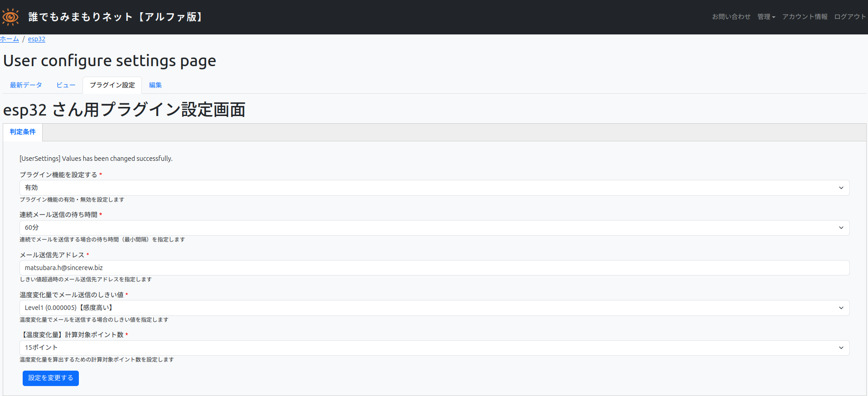Switch to the 最新データ tab

click(x=26, y=85)
